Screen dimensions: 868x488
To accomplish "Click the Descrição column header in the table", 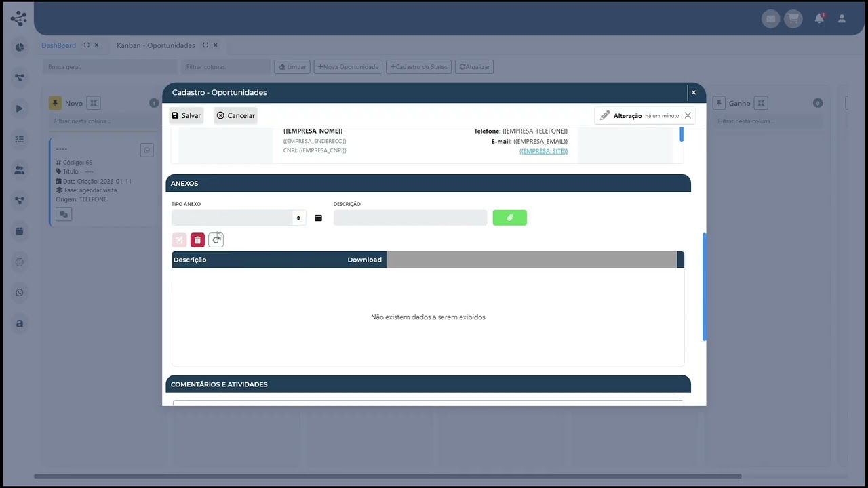I will pyautogui.click(x=190, y=260).
